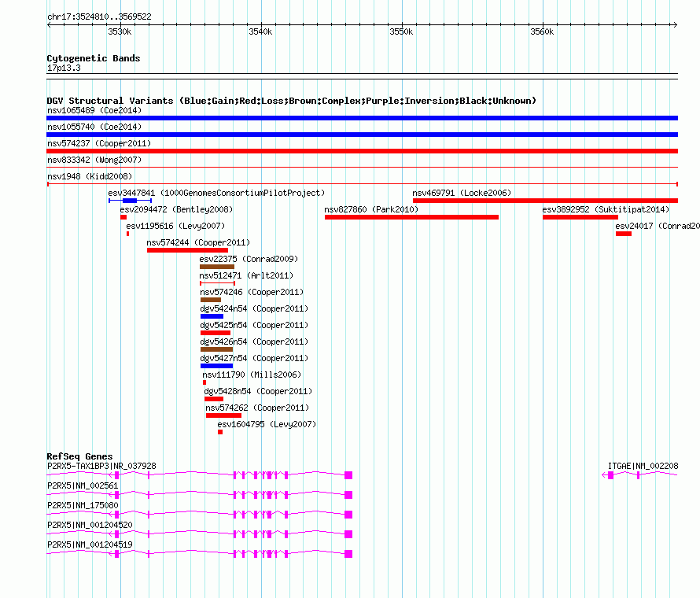Select the nsv827860 (Park2010) red bar
700x598 pixels.
pyautogui.click(x=411, y=217)
